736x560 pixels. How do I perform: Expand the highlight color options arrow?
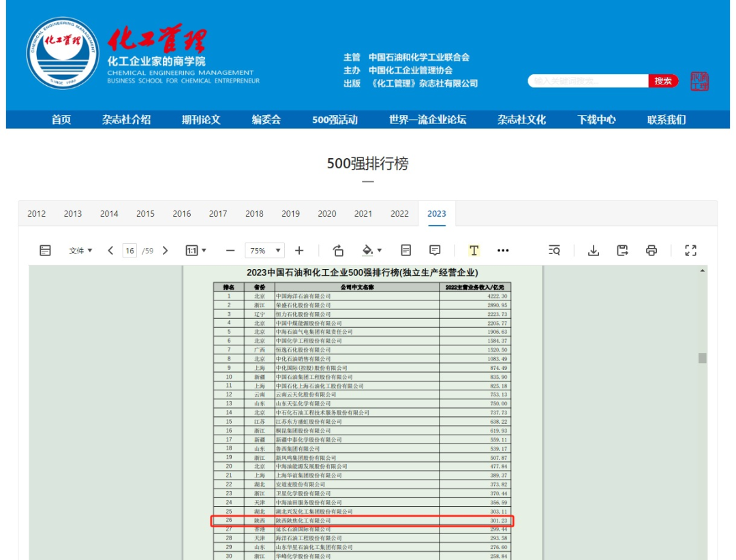coord(380,251)
